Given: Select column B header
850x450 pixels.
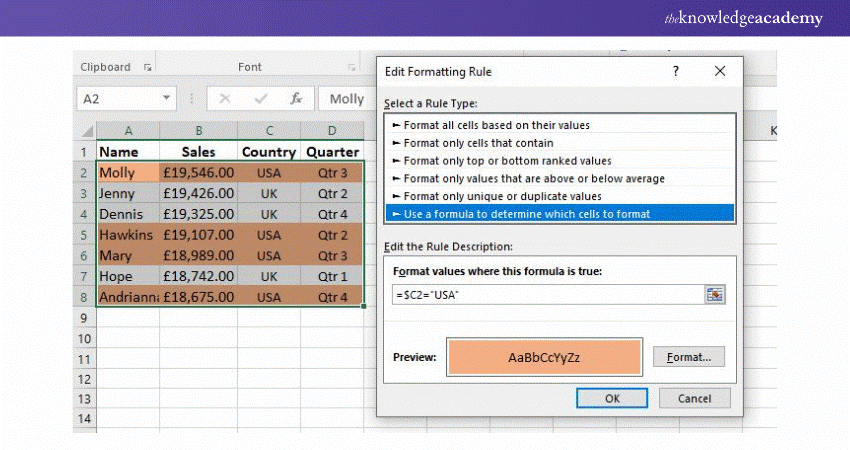Looking at the screenshot, I should pos(199,130).
